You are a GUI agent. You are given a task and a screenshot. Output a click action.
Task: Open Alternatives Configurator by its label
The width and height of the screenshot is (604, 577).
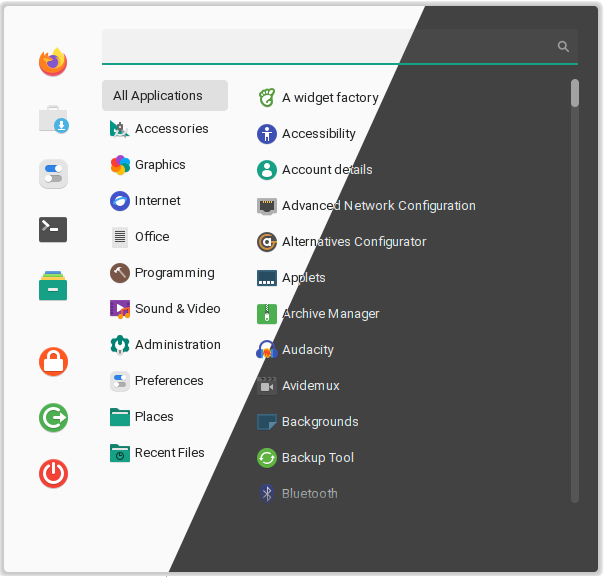click(x=354, y=242)
